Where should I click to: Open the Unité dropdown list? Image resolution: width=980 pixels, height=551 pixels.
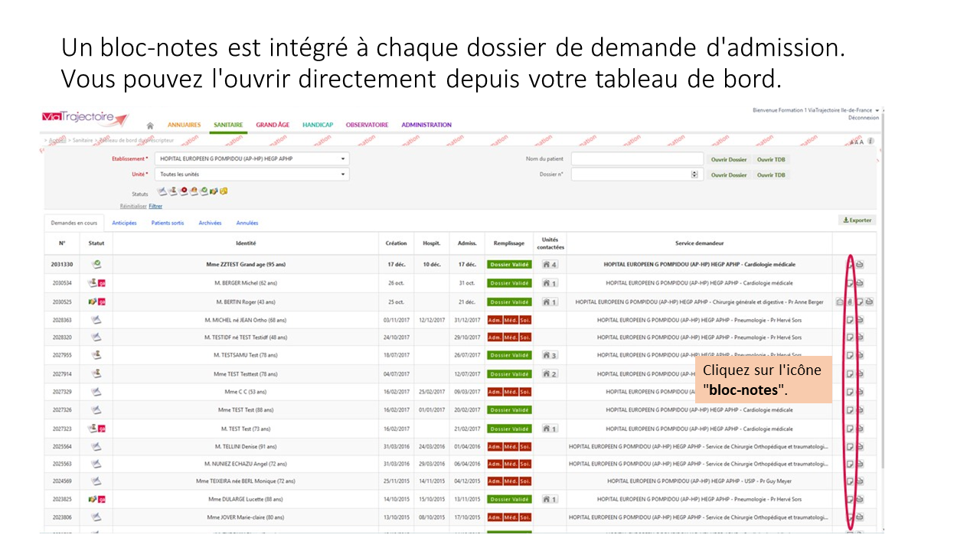tap(344, 174)
